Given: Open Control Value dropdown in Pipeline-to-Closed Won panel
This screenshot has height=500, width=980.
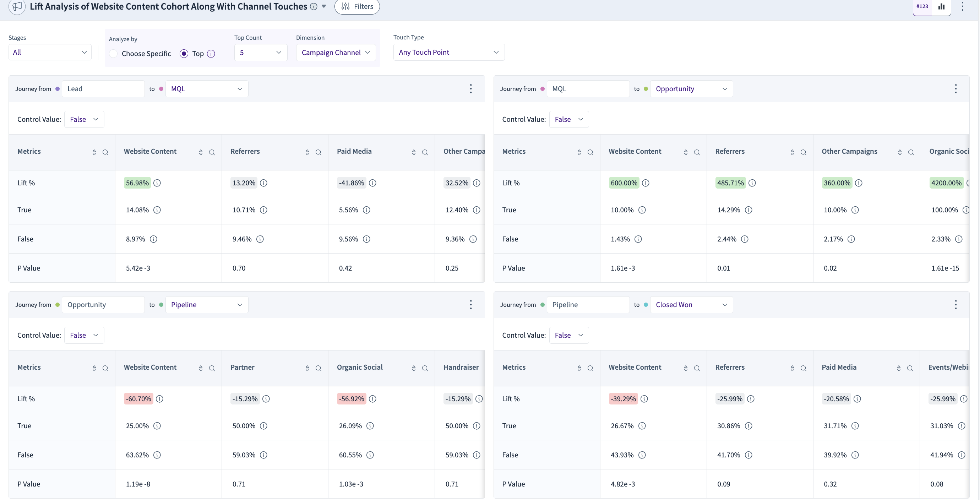Looking at the screenshot, I should point(569,335).
